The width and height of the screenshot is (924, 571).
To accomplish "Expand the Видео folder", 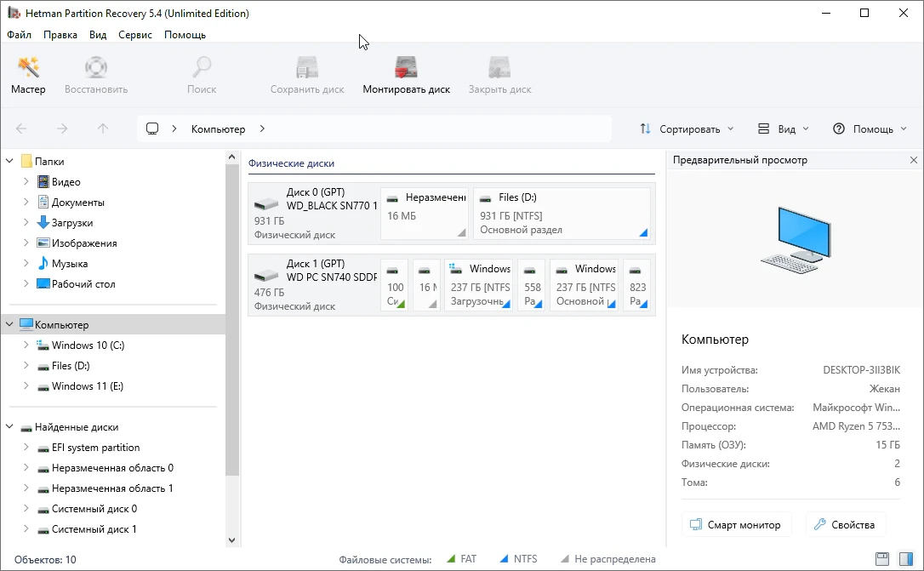I will (26, 181).
